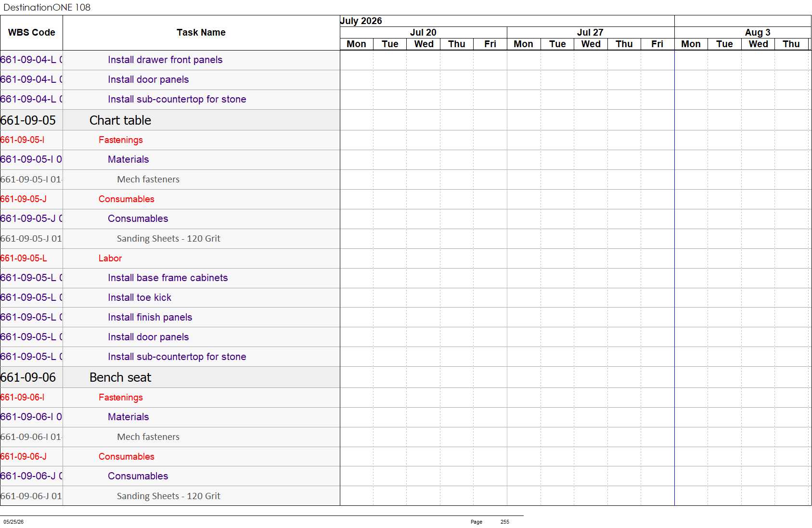The height and width of the screenshot is (528, 812).
Task: Click the Jul 20 week header
Action: 423,32
